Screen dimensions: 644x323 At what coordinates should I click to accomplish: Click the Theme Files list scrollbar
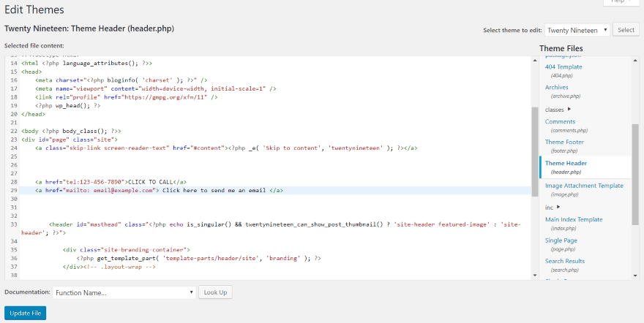[x=635, y=161]
